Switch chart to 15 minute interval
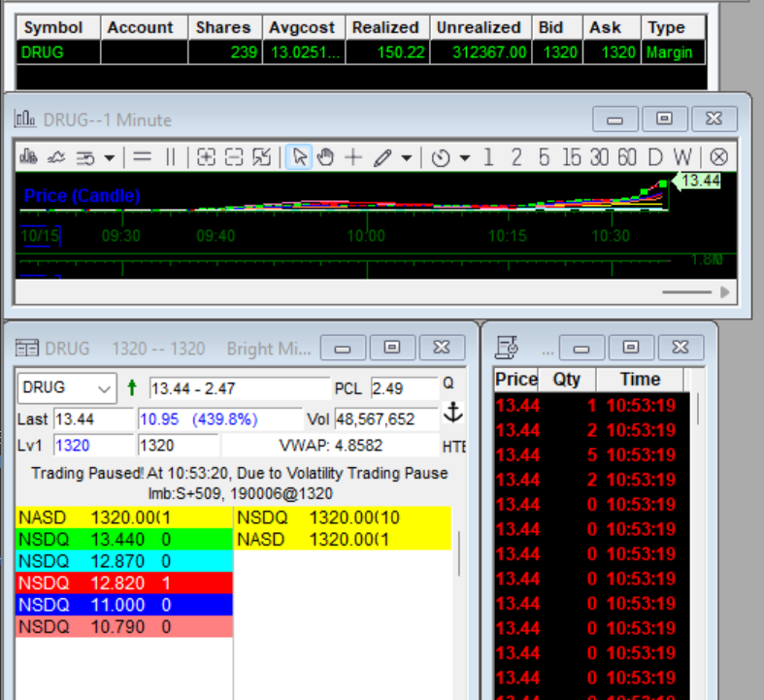 click(572, 157)
